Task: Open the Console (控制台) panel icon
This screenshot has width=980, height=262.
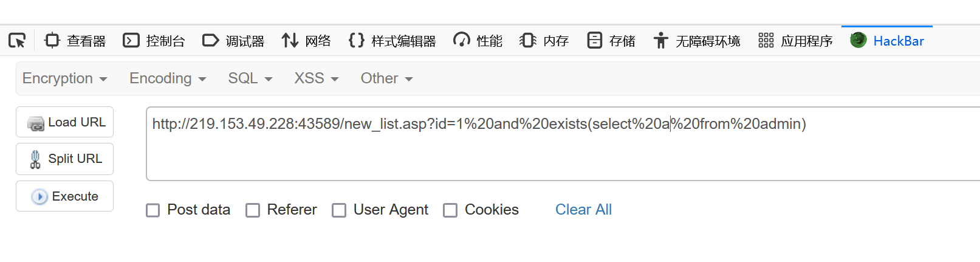Action: pos(131,41)
